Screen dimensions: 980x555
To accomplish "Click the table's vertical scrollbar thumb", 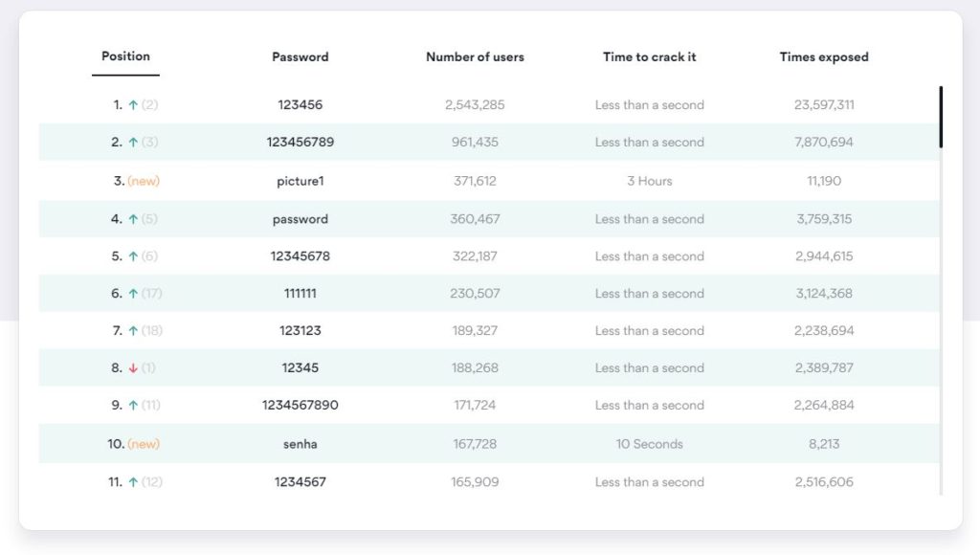I will click(x=941, y=117).
